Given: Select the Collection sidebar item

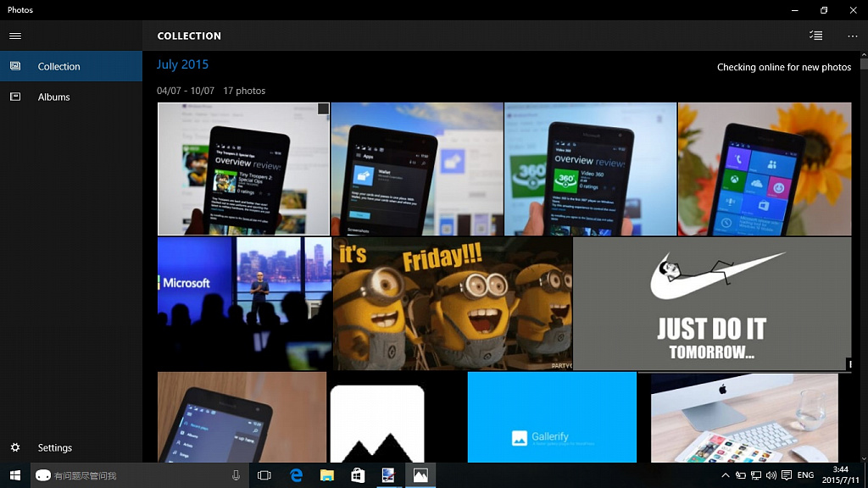Looking at the screenshot, I should 71,66.
